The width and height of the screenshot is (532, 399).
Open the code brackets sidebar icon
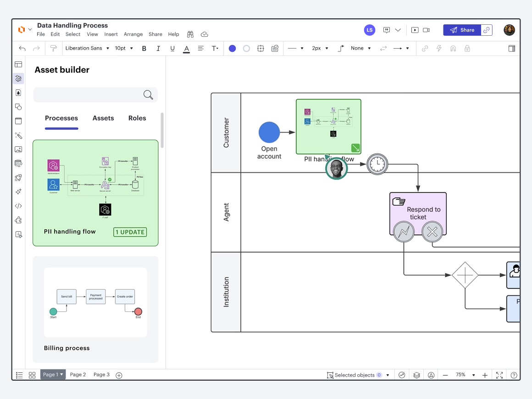[x=19, y=206]
